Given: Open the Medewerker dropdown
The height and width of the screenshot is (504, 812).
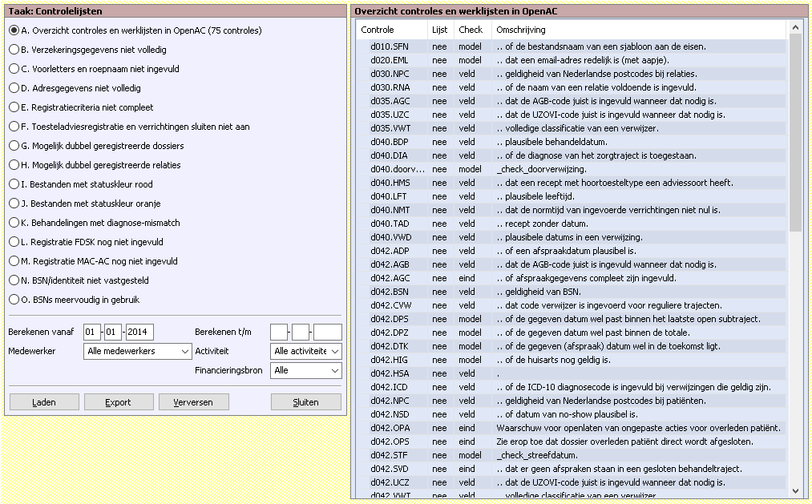Looking at the screenshot, I should (137, 351).
